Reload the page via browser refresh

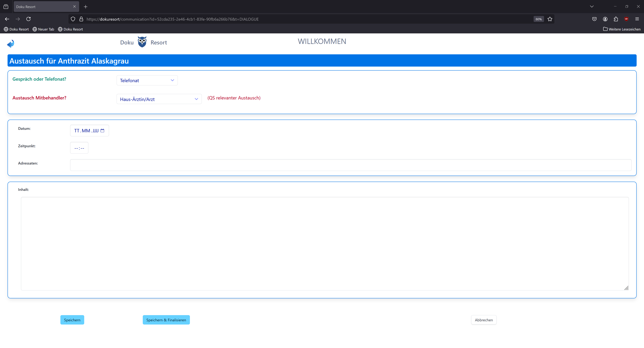point(29,19)
